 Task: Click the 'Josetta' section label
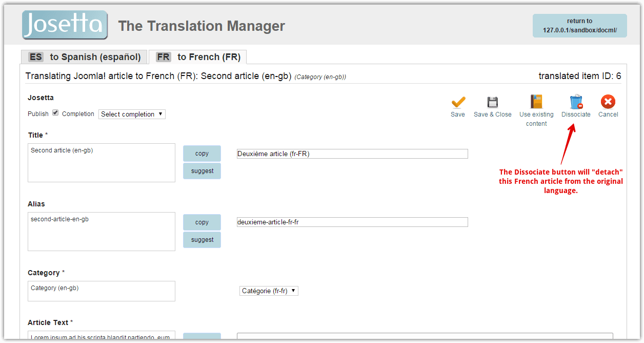(x=41, y=98)
